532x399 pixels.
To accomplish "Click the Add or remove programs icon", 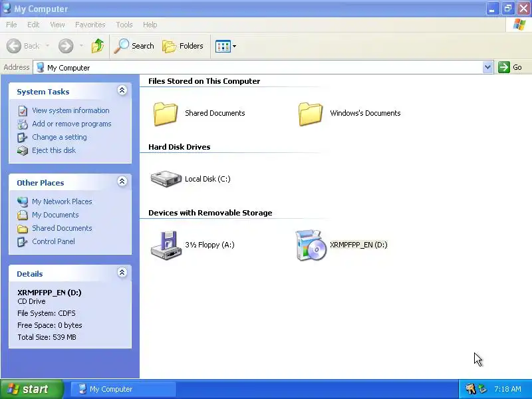I will (x=23, y=124).
